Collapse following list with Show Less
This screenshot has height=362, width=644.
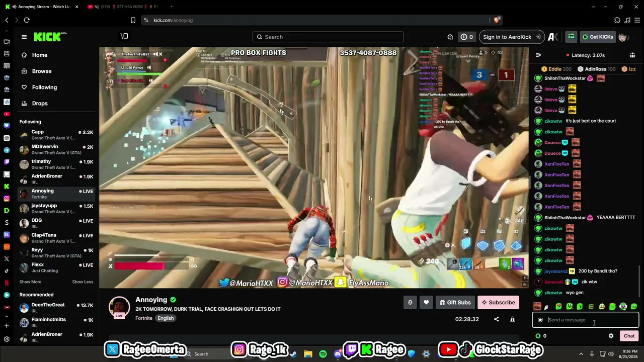click(x=83, y=282)
